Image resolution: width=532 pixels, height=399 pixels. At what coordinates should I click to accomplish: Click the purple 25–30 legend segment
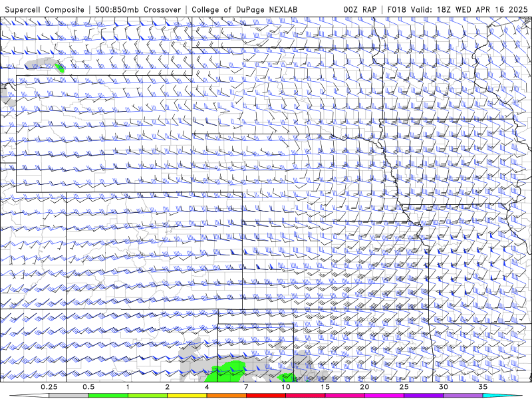tap(424, 396)
